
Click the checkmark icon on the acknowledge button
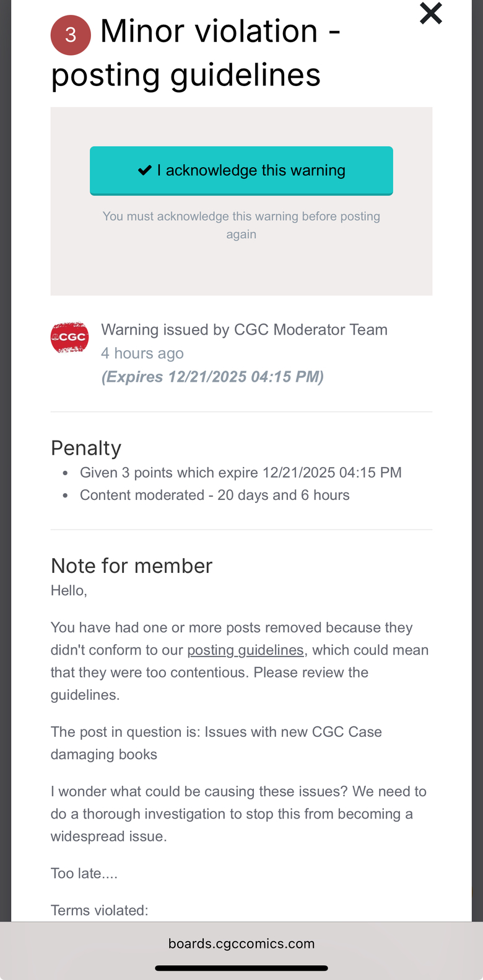click(144, 170)
